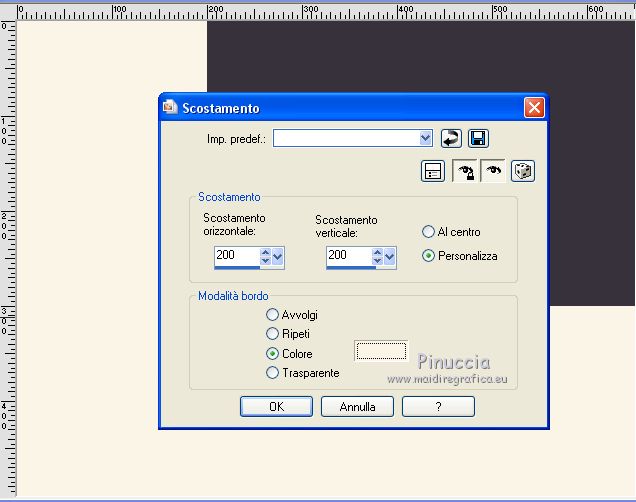Screen dimensions: 636x502
Task: Click the Scostamento orizzontale value field
Action: coord(237,255)
